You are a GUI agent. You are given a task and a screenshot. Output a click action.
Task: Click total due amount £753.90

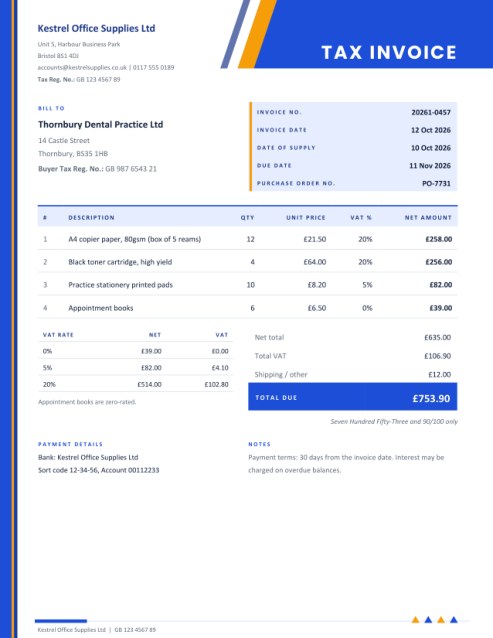[x=432, y=398]
